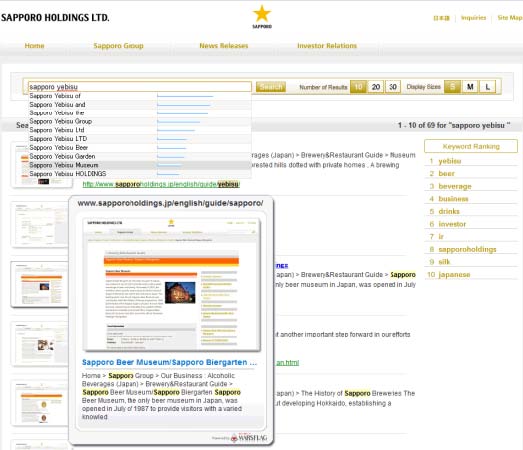Screen dimensions: 523x450
Task: Open the first result URL ending in yebisu
Action: [161, 184]
